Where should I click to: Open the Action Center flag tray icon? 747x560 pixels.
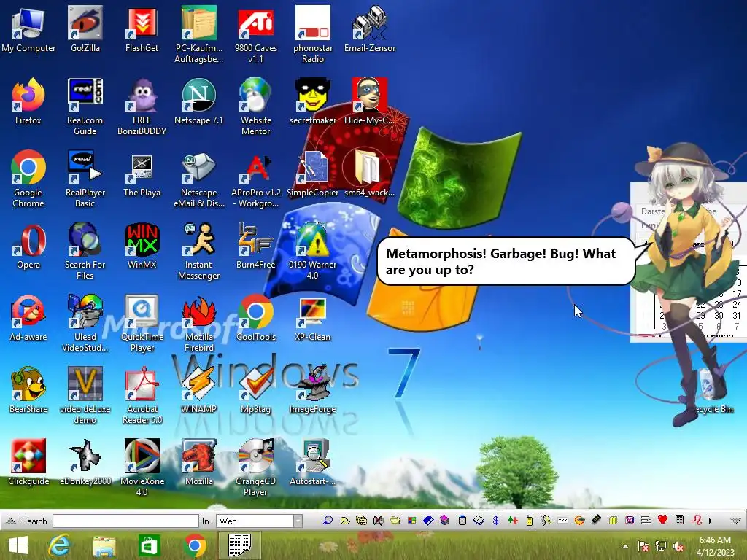(643, 547)
